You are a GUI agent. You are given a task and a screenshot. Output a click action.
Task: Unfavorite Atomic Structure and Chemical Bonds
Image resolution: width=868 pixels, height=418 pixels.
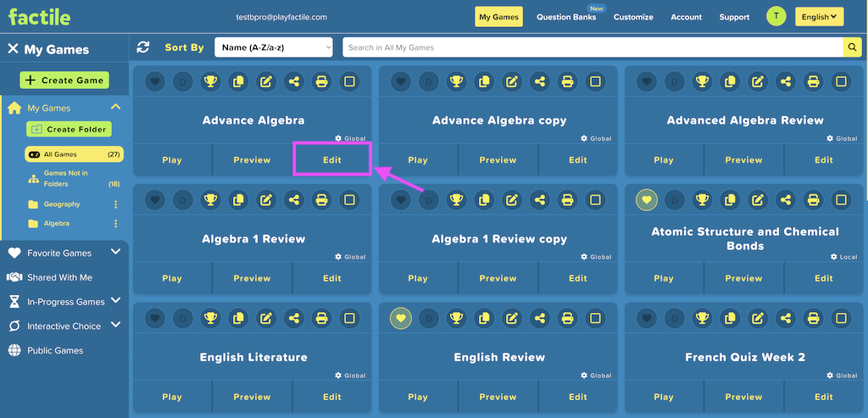(x=647, y=200)
